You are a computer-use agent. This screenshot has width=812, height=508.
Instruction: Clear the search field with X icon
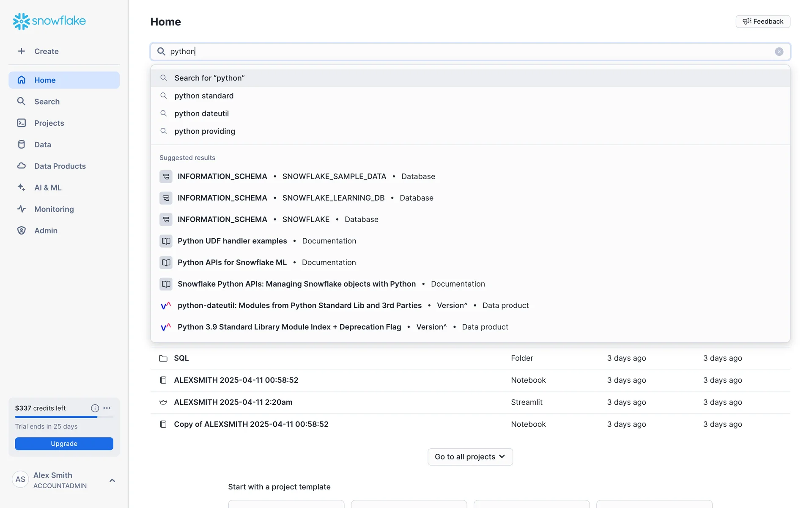(779, 52)
